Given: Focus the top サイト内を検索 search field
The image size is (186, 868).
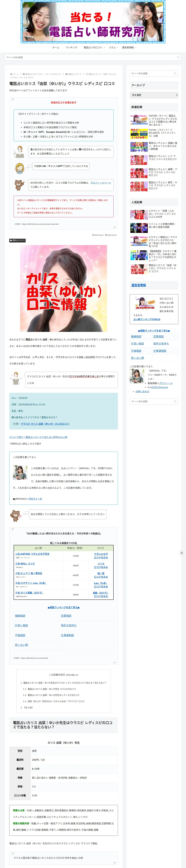Looking at the screenshot, I should pos(93,57).
